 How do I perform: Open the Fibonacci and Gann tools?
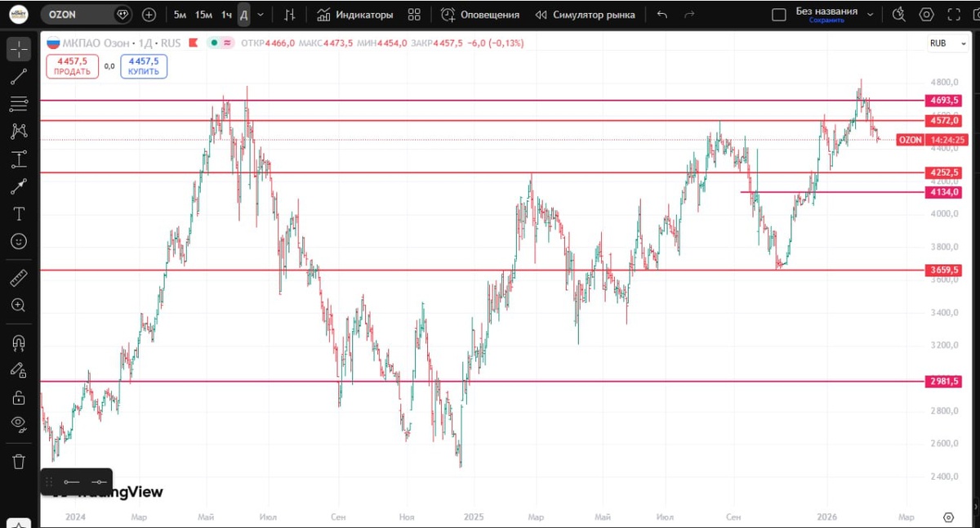click(x=19, y=104)
